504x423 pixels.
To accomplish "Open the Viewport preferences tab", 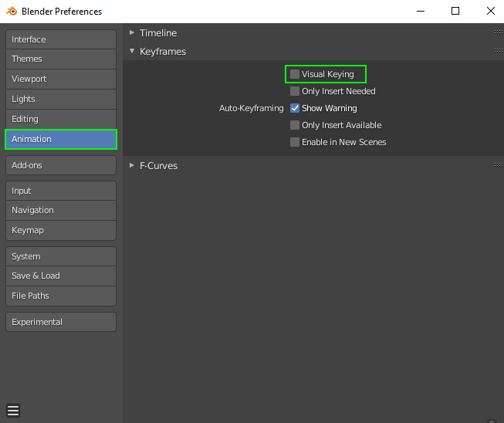I will coord(61,79).
